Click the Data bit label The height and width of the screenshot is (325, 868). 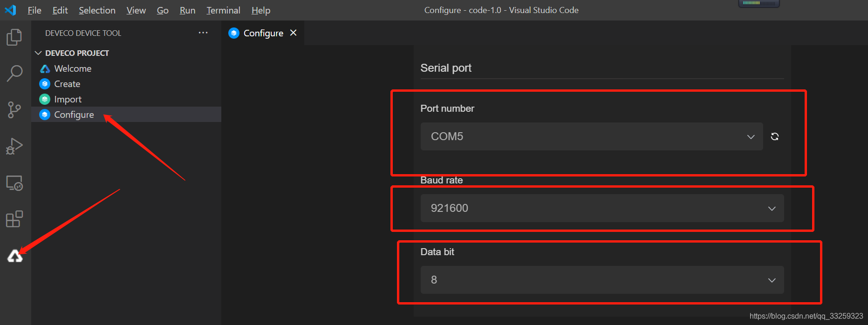437,252
